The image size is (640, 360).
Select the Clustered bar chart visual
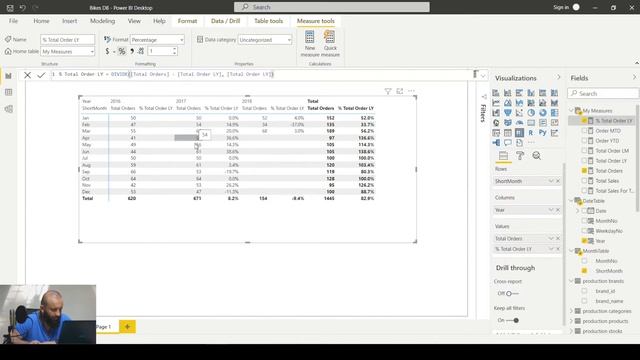(519, 93)
